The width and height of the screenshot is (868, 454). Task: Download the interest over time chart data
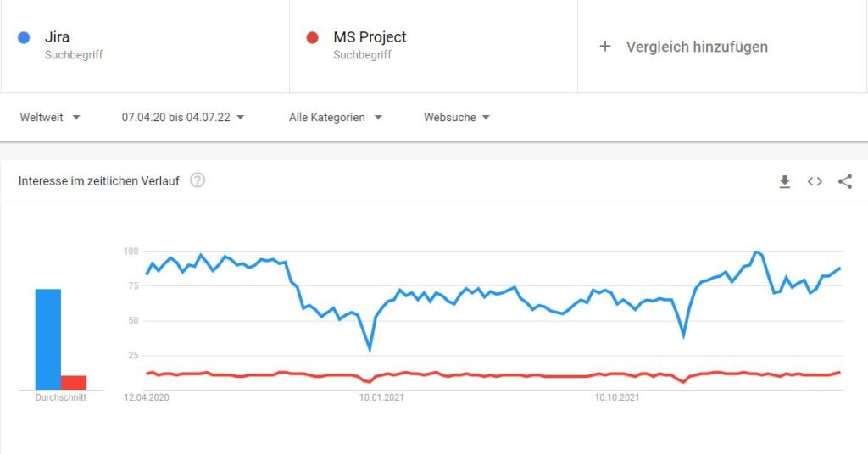[x=784, y=181]
